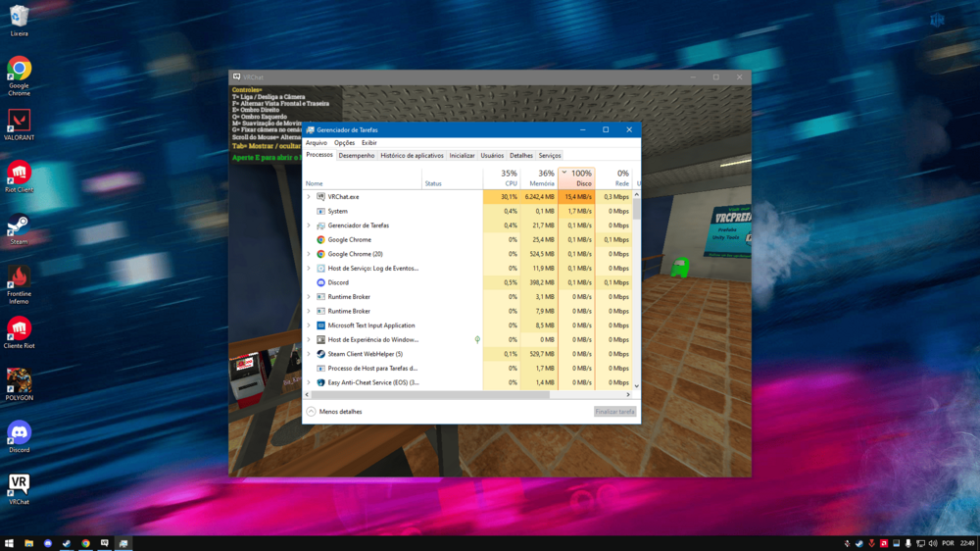Click Windows Start button on taskbar

tap(9, 543)
